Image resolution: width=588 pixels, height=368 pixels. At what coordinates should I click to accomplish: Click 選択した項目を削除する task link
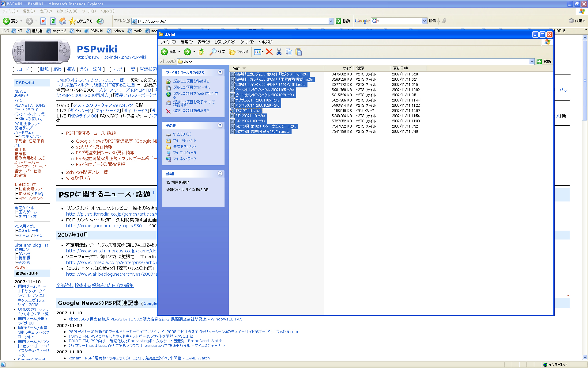tap(191, 111)
